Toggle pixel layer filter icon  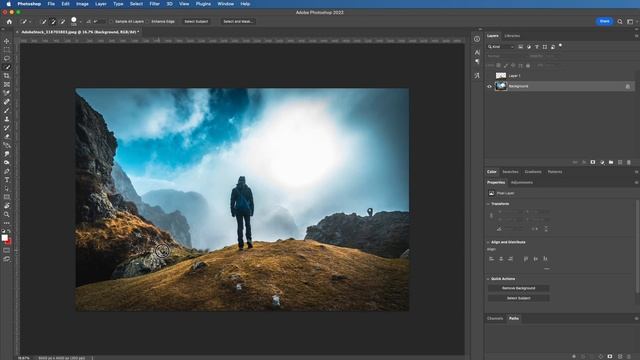(x=520, y=47)
